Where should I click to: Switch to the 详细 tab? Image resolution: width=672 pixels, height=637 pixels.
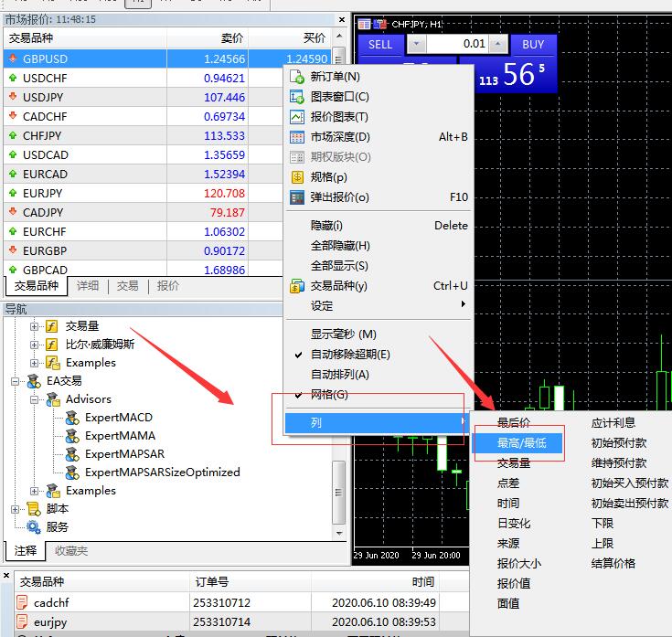pos(88,286)
